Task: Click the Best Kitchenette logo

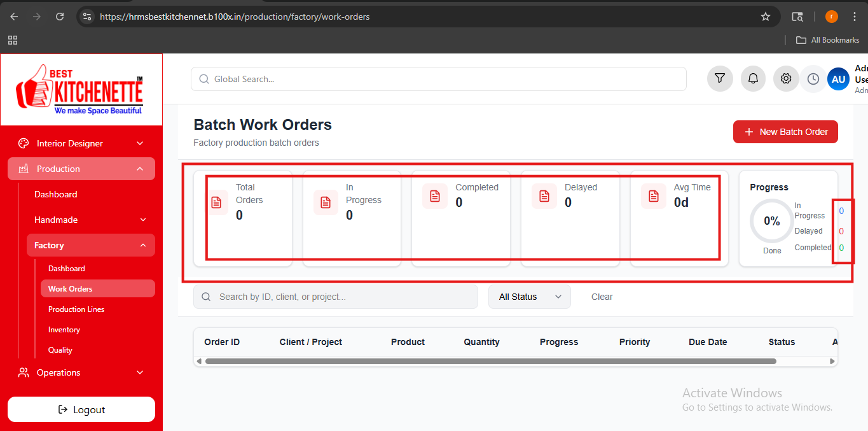Action: (81, 90)
